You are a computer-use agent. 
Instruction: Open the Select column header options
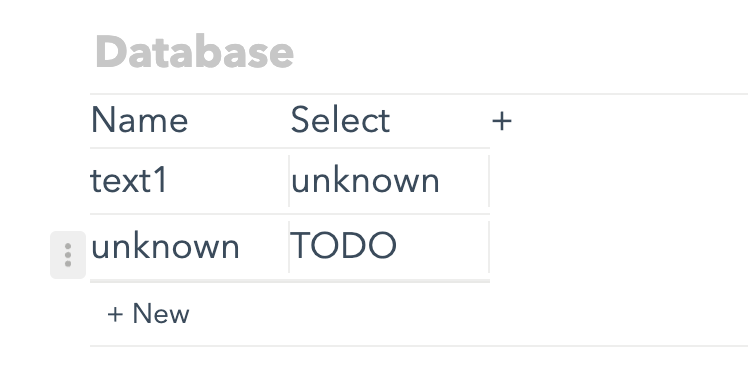click(389, 121)
